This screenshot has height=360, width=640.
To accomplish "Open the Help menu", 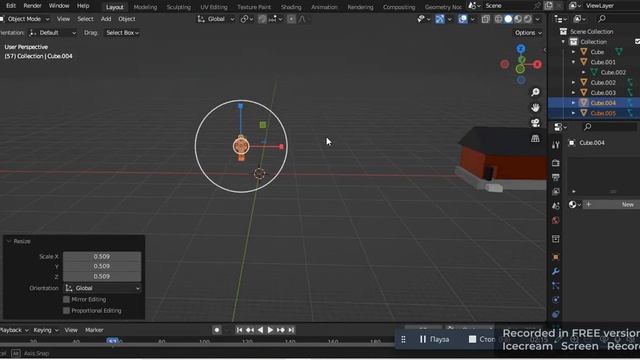I will [x=83, y=6].
